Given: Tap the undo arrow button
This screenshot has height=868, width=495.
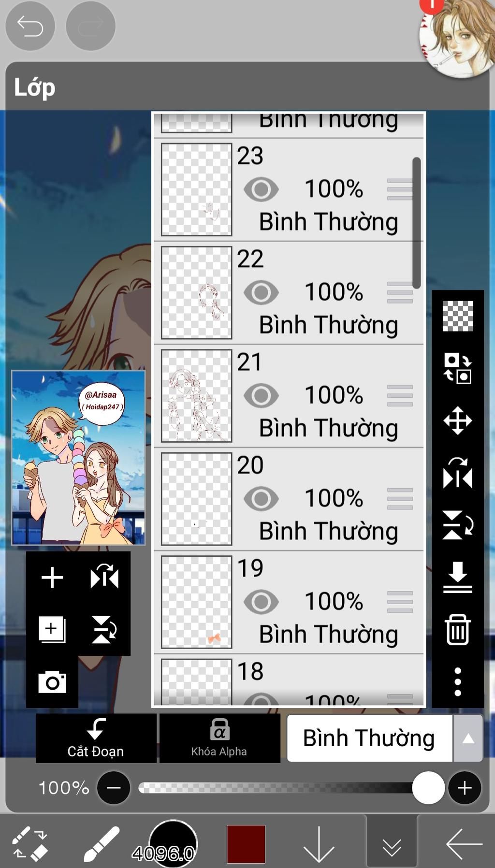Looking at the screenshot, I should click(x=30, y=26).
